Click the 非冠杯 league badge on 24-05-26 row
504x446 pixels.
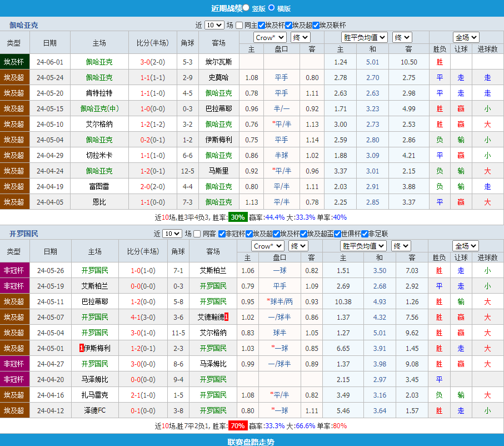click(x=14, y=270)
